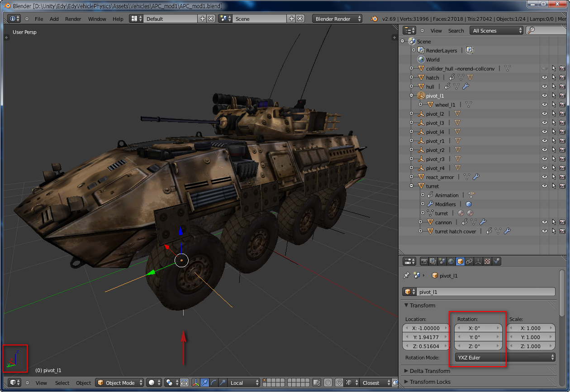The image size is (570, 392).
Task: Open the Object Mode dropdown
Action: coord(119,383)
